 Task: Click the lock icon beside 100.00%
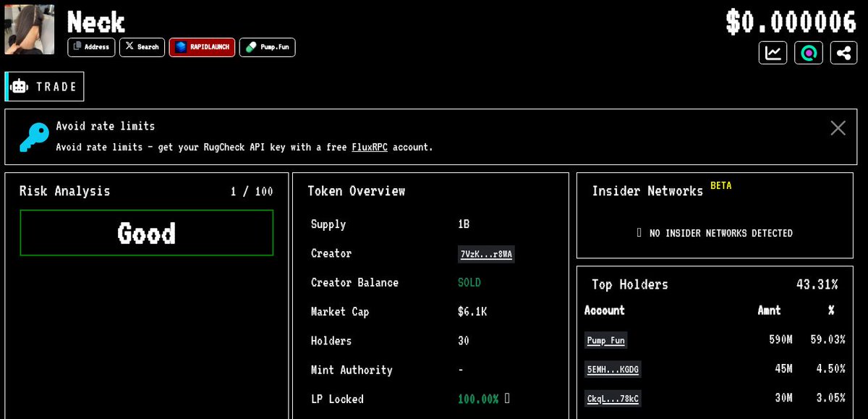click(507, 398)
